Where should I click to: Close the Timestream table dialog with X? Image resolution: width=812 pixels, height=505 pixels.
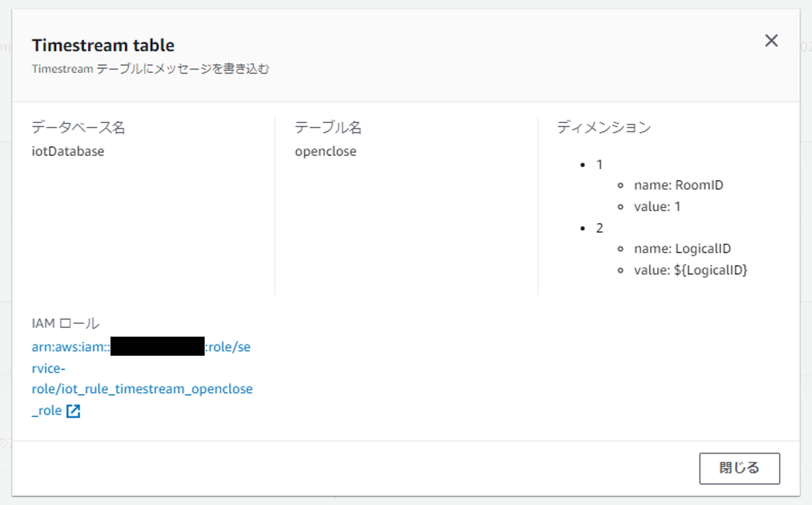[x=771, y=41]
